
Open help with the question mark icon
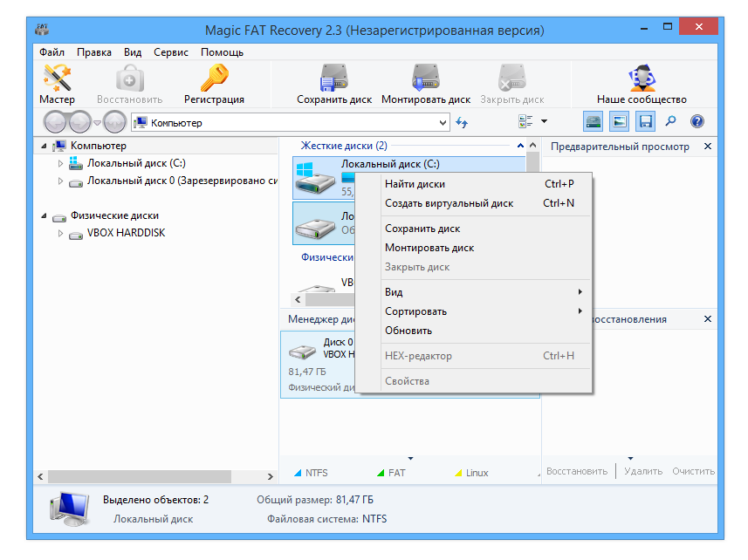point(697,121)
